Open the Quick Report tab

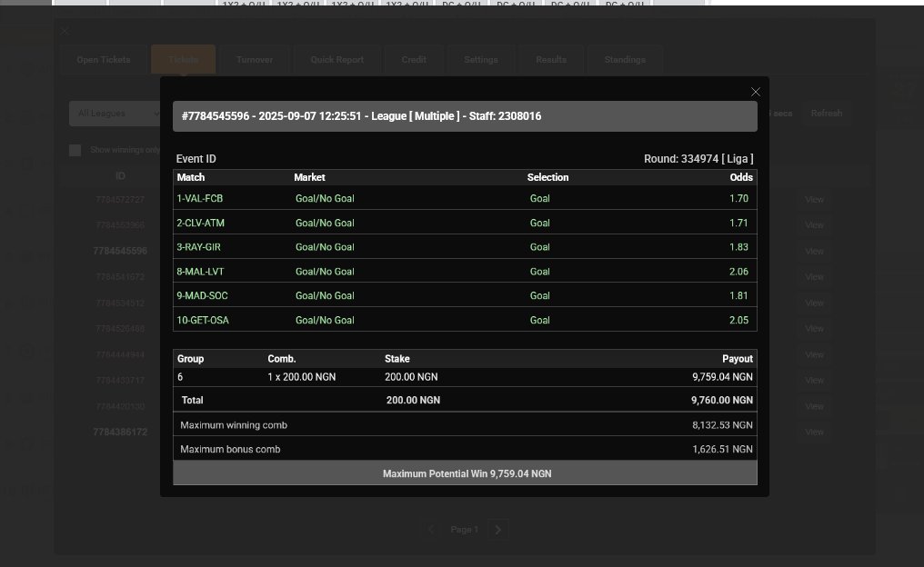click(337, 59)
